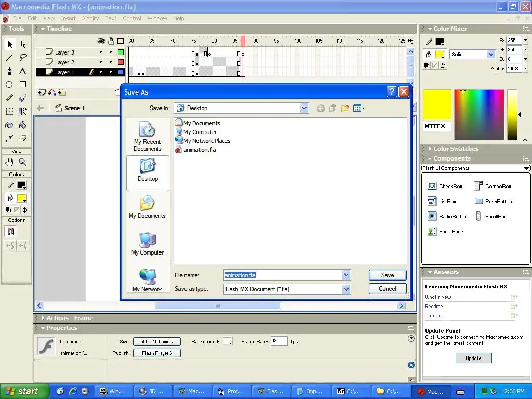Click the Update button in Answers panel

473,358
